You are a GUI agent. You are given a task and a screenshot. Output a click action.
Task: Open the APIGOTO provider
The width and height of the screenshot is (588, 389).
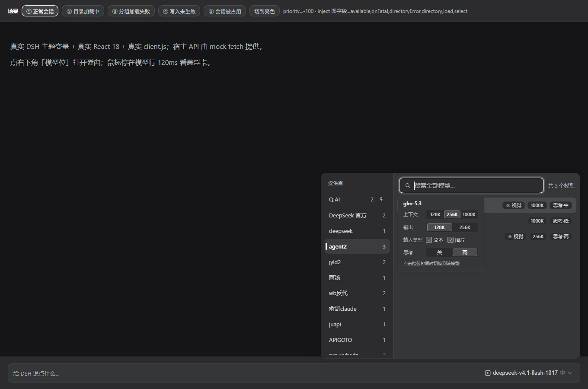[x=357, y=340]
